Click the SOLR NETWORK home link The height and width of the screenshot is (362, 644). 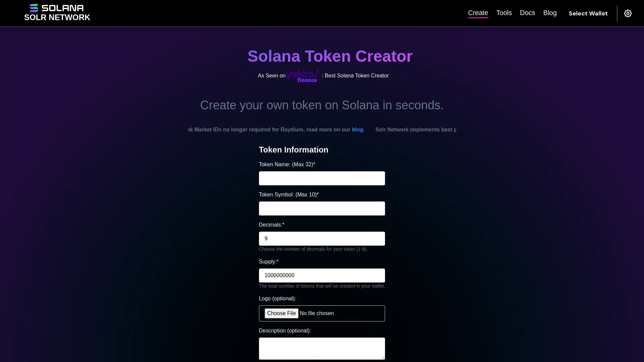pyautogui.click(x=57, y=17)
